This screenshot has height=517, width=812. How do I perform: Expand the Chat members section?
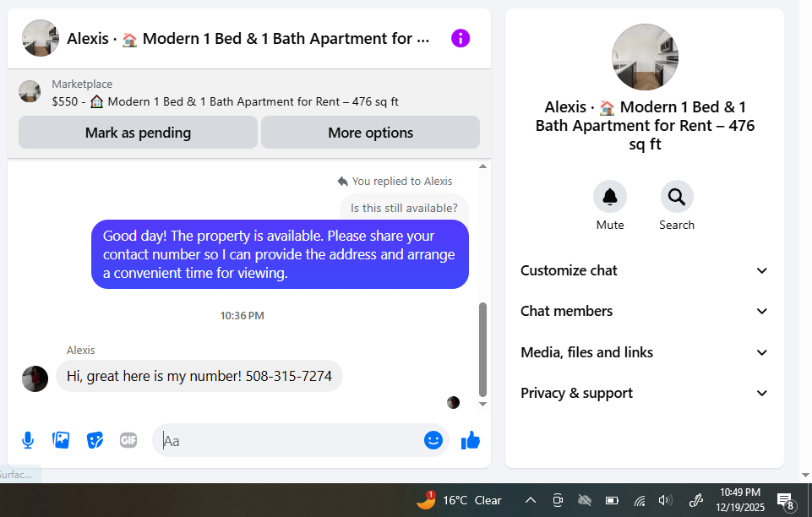click(644, 311)
